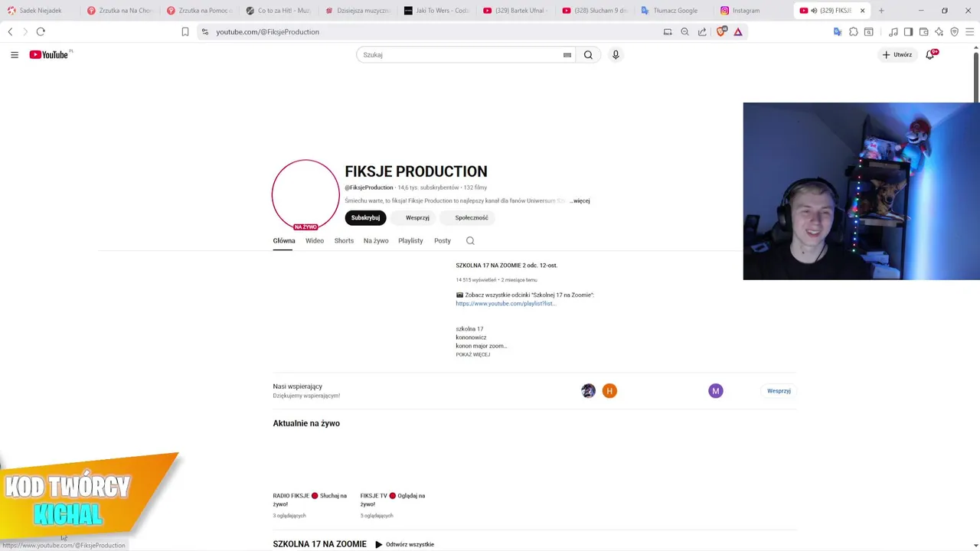This screenshot has height=551, width=980.
Task: Expand channel description with ...więcej
Action: pos(580,201)
